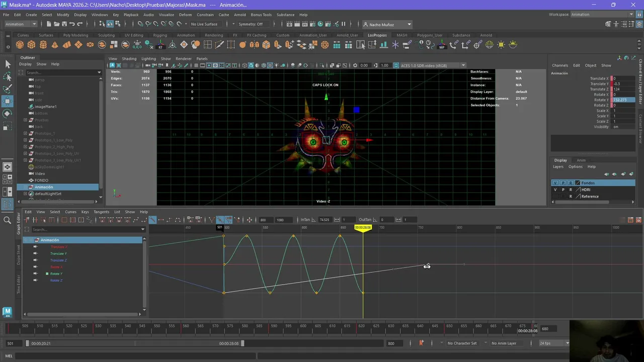Click the Rotate Y channel label

pyautogui.click(x=601, y=100)
